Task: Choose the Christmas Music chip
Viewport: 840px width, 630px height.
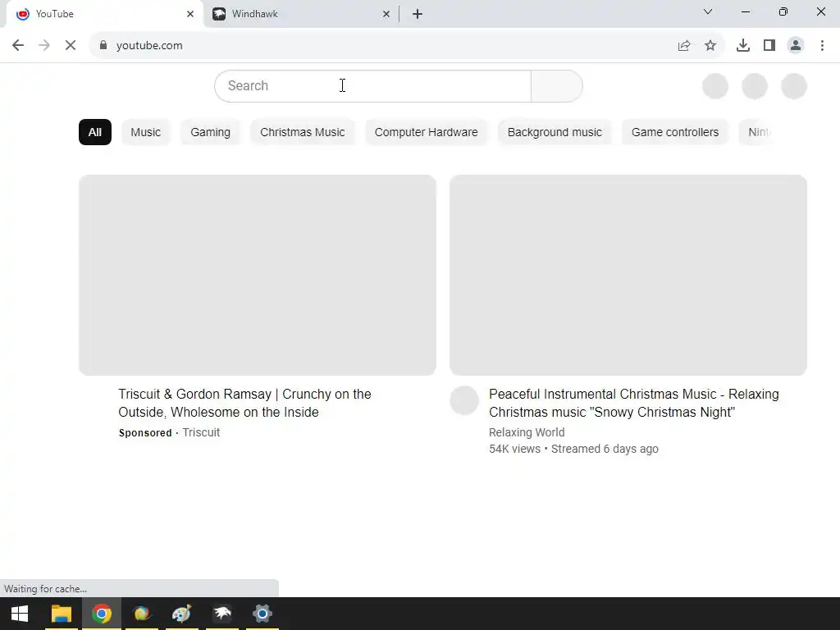Action: tap(303, 132)
